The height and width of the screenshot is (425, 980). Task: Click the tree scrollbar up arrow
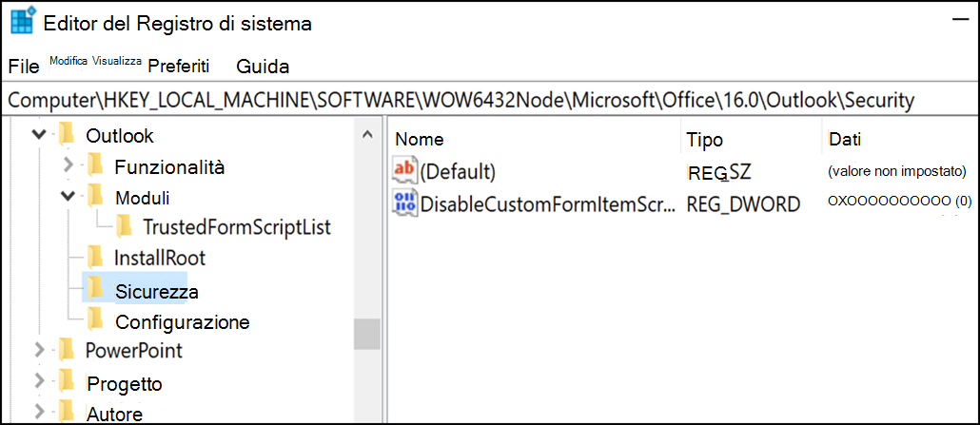coord(367,134)
